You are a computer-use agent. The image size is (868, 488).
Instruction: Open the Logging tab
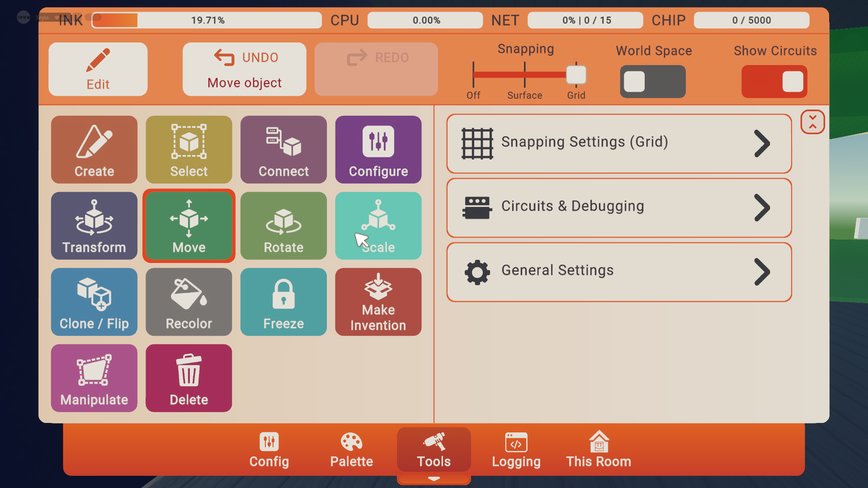(x=516, y=450)
